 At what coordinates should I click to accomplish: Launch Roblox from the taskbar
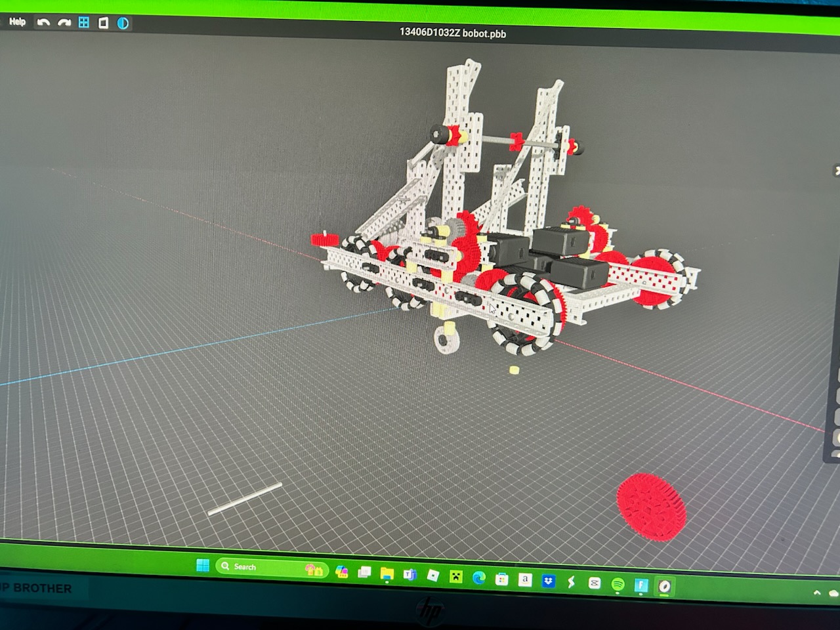[x=433, y=576]
